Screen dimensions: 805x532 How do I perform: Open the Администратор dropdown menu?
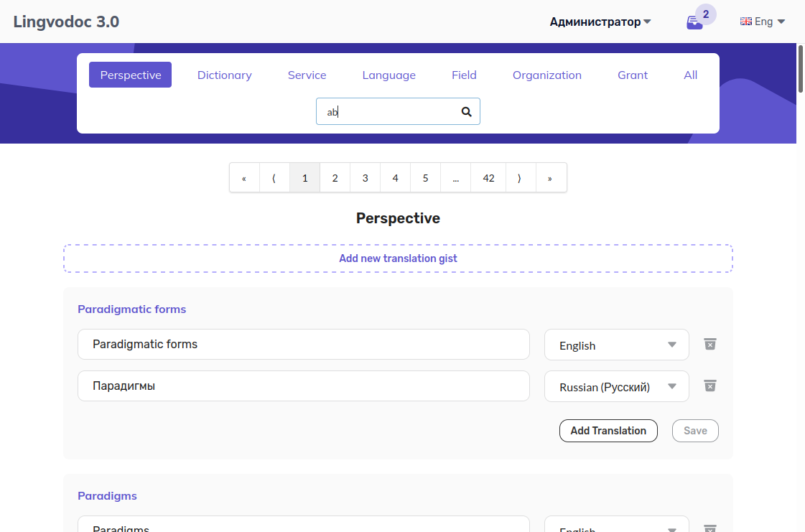pyautogui.click(x=600, y=22)
